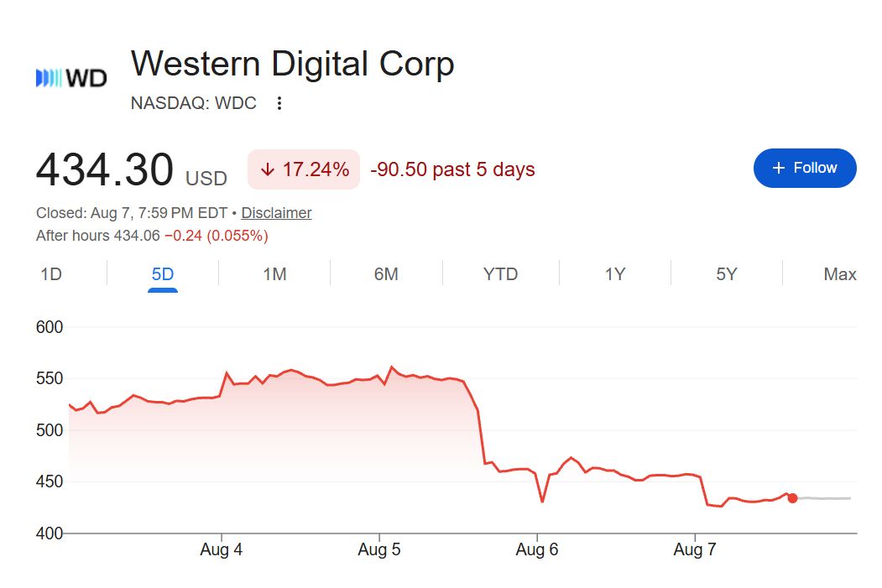Show the 1Y chart range
The image size is (882, 588).
615,274
